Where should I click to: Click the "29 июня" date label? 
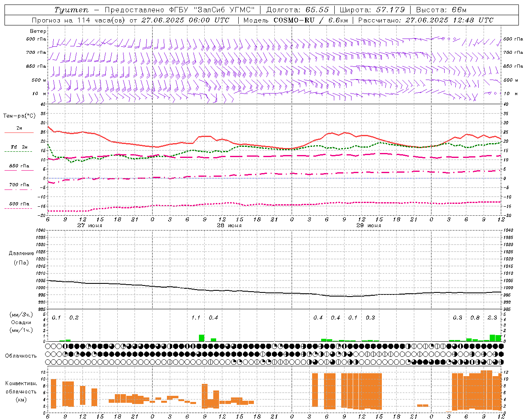pyautogui.click(x=369, y=226)
